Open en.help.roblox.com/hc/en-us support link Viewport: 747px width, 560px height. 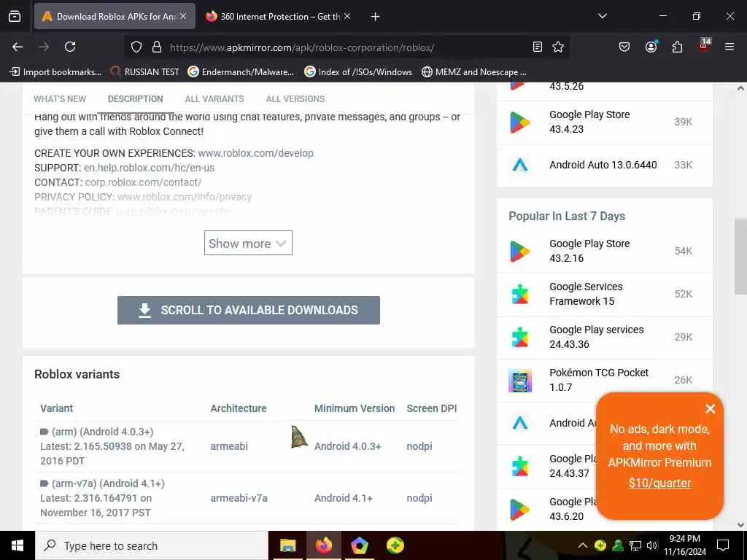149,168
